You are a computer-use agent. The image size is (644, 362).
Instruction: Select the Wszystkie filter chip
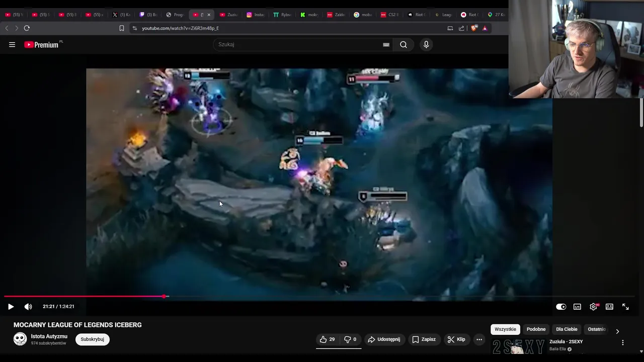click(x=505, y=329)
